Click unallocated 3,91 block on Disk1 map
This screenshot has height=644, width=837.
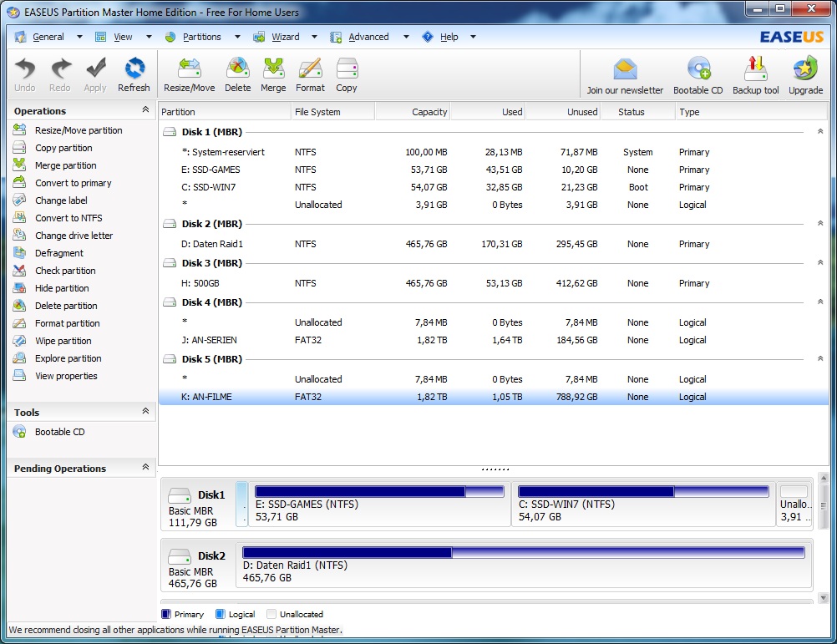click(x=794, y=505)
